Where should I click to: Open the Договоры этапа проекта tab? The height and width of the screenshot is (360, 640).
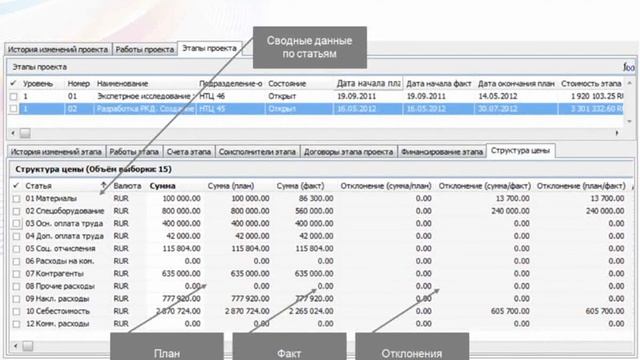tap(348, 152)
